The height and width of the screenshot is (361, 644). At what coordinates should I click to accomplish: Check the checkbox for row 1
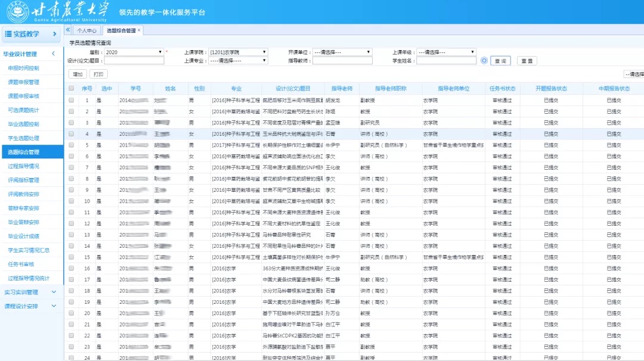(x=72, y=101)
